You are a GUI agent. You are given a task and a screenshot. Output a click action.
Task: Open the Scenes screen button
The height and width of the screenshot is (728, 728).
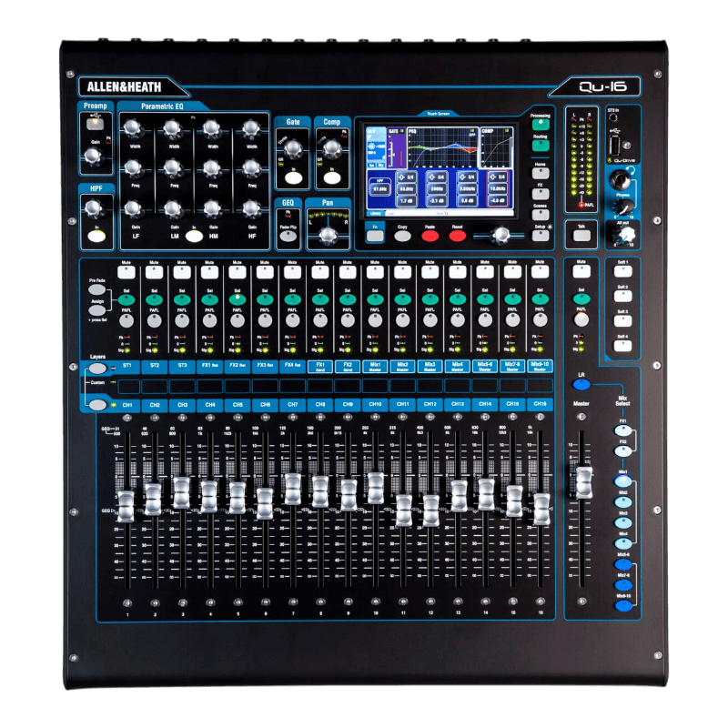click(x=541, y=215)
